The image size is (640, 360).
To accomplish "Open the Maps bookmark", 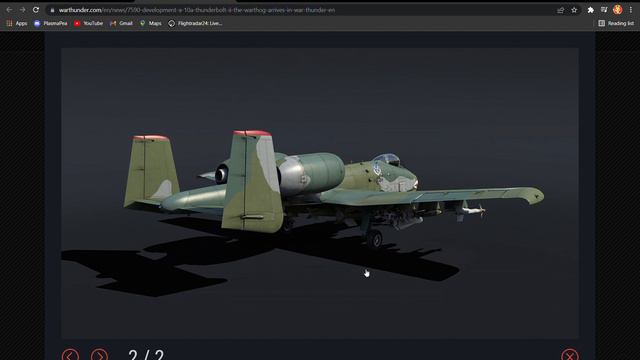I will click(151, 24).
